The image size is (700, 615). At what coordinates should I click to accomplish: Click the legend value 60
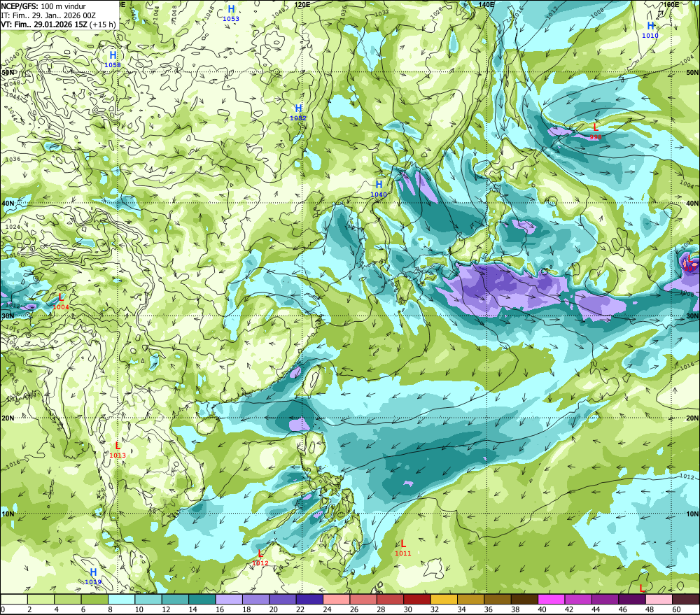tap(676, 609)
